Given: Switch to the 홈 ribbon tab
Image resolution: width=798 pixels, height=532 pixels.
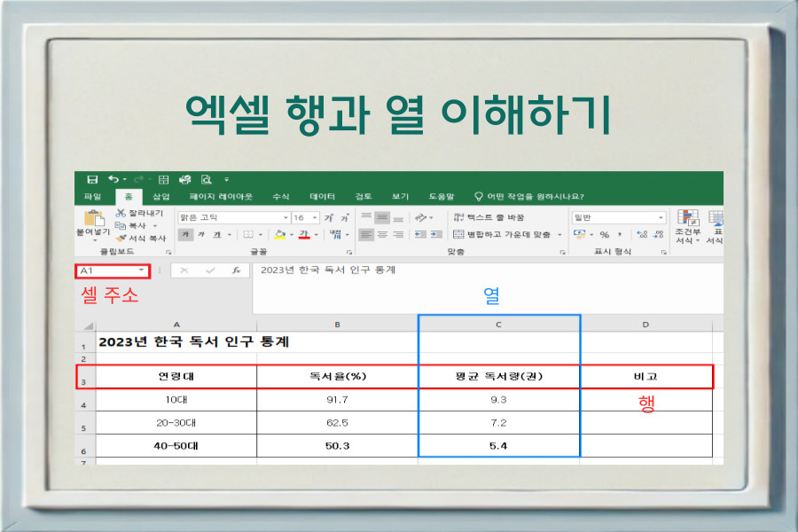Looking at the screenshot, I should (x=129, y=197).
